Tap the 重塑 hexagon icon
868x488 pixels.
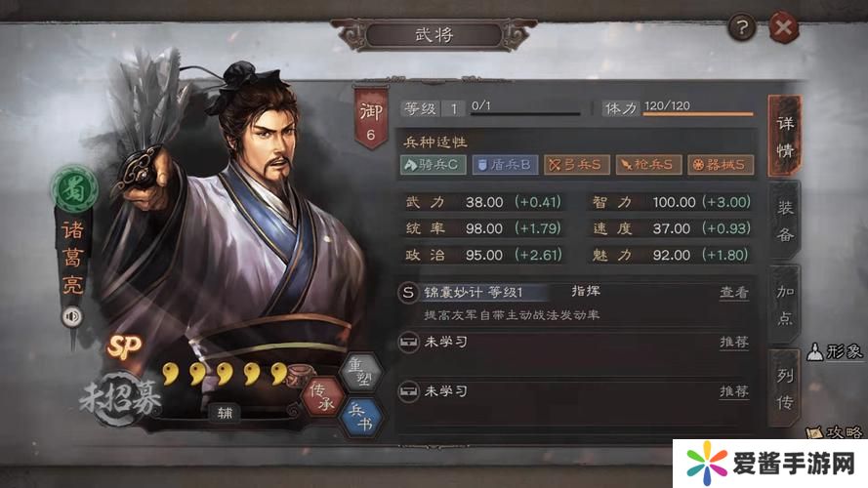[x=361, y=371]
